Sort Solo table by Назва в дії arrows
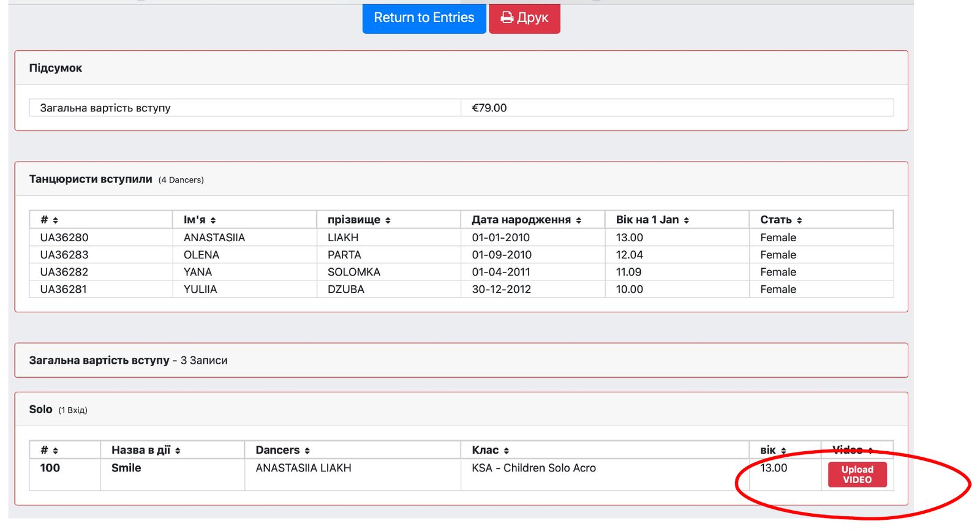Image resolution: width=980 pixels, height=529 pixels. tap(178, 451)
